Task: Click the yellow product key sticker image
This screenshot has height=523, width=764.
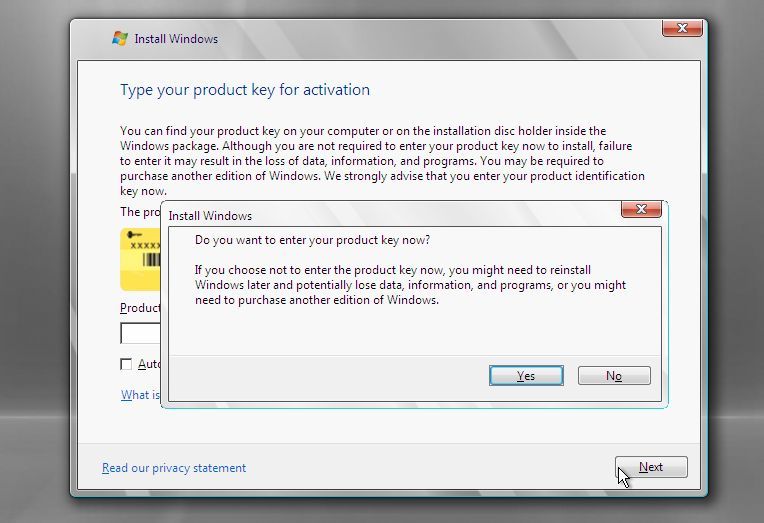Action: [x=140, y=259]
